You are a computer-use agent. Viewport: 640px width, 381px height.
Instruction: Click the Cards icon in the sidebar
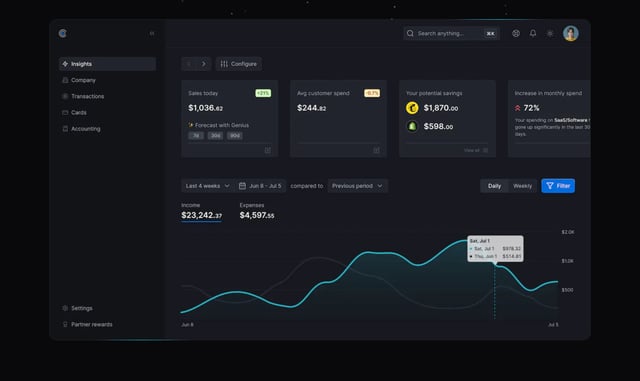click(65, 113)
